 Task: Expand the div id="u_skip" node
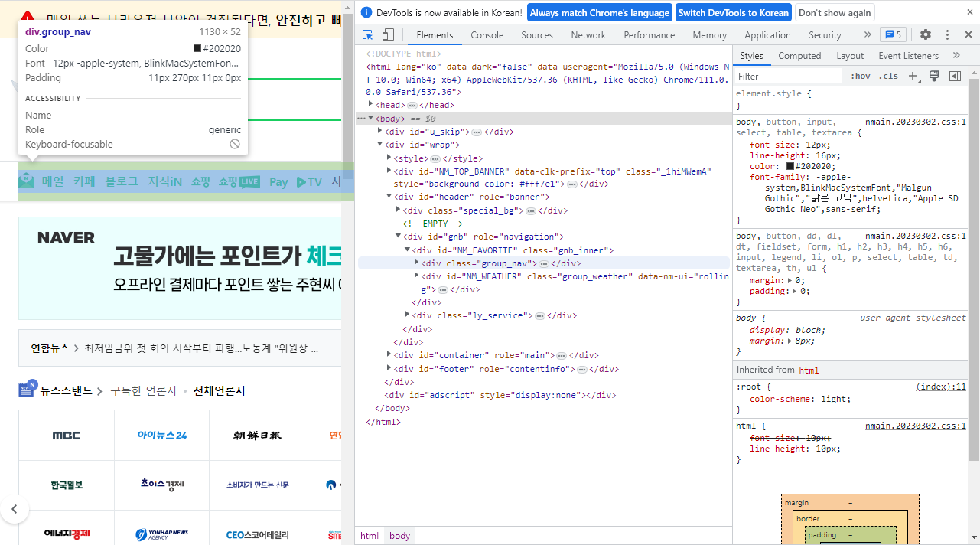[x=379, y=132]
